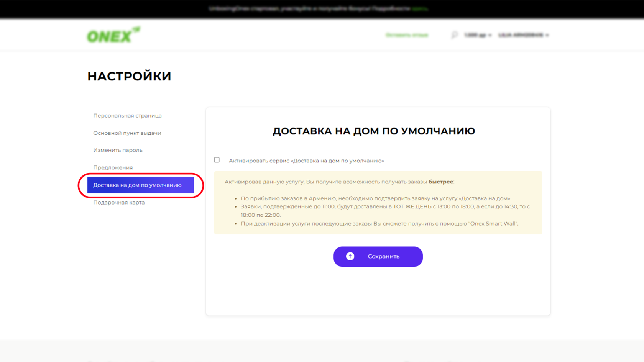Select the Доставка на дом по умолчанию tab
The height and width of the screenshot is (362, 644).
tap(140, 185)
